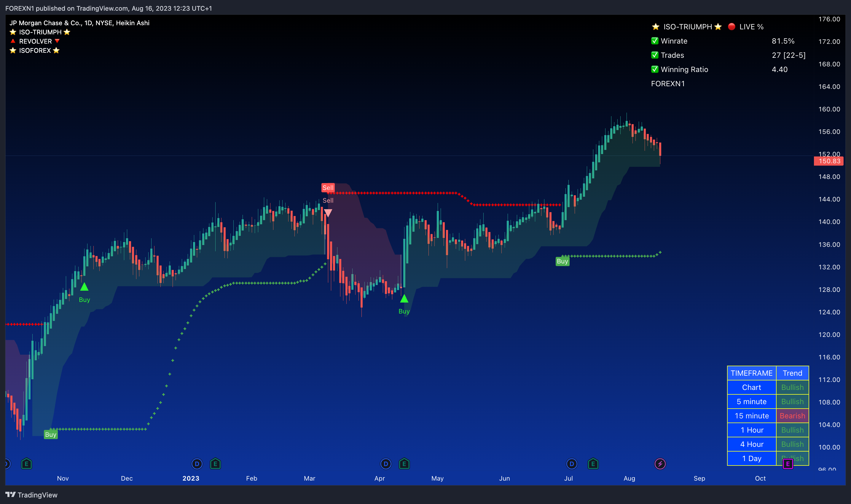
Task: Click the Bearish cell for 15 minute
Action: click(792, 416)
